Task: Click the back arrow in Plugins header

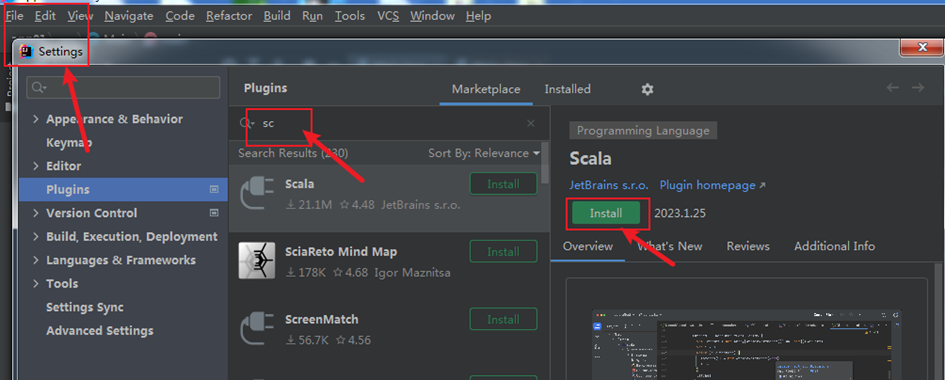Action: click(893, 88)
